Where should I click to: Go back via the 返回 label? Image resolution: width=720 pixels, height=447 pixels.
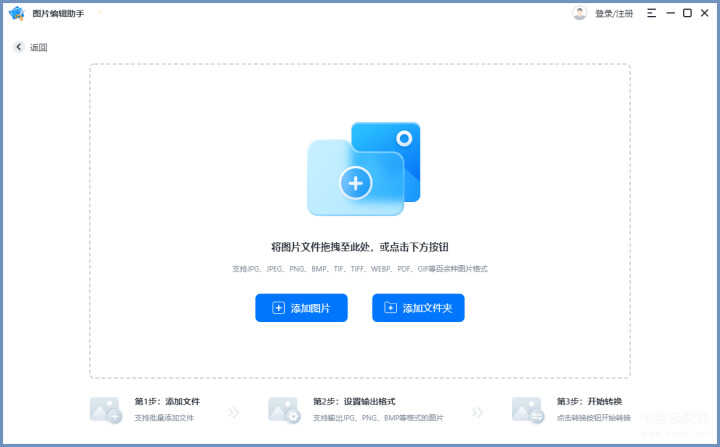click(x=39, y=47)
